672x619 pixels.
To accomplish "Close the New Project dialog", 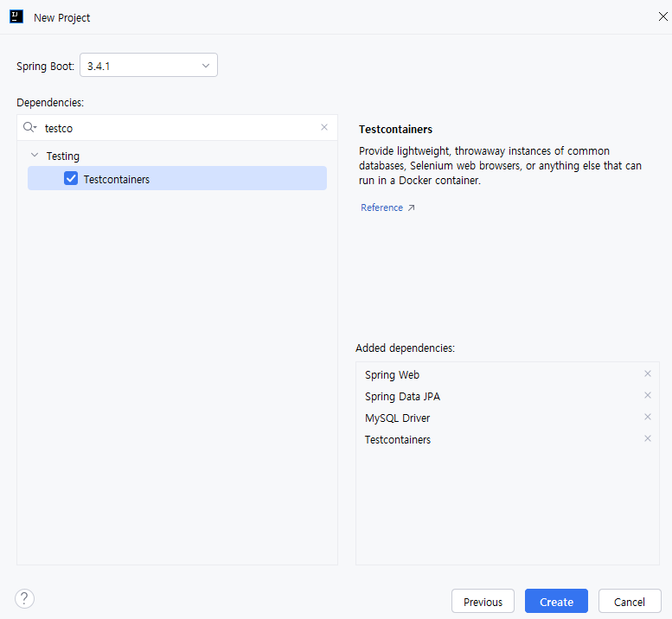I will click(663, 16).
